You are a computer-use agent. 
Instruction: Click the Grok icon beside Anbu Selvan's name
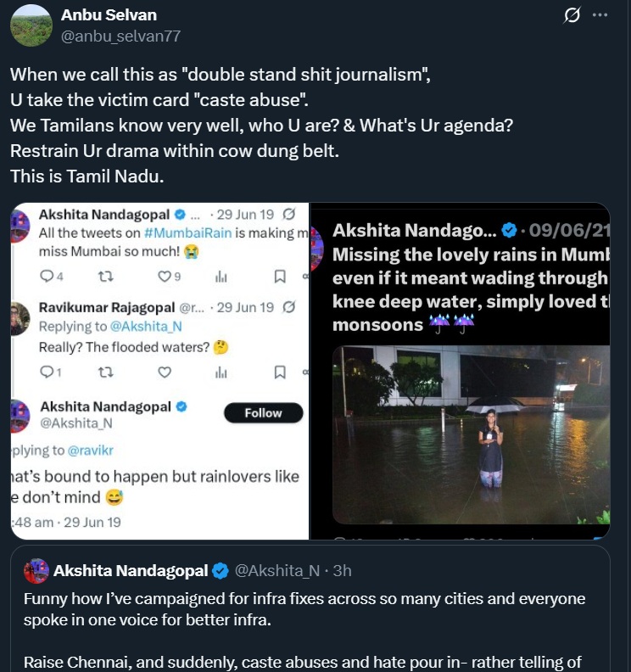572,16
